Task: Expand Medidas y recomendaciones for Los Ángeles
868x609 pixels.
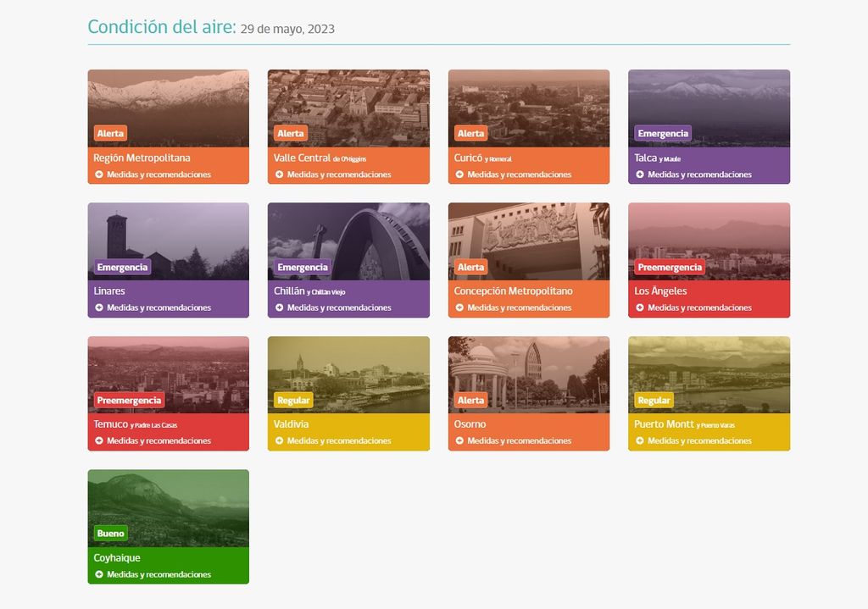Action: tap(694, 307)
